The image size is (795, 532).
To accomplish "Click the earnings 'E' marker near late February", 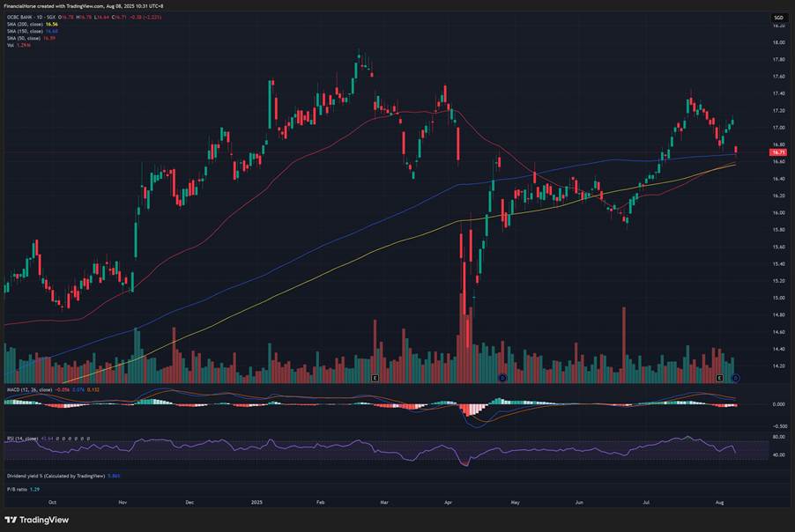I will (375, 378).
